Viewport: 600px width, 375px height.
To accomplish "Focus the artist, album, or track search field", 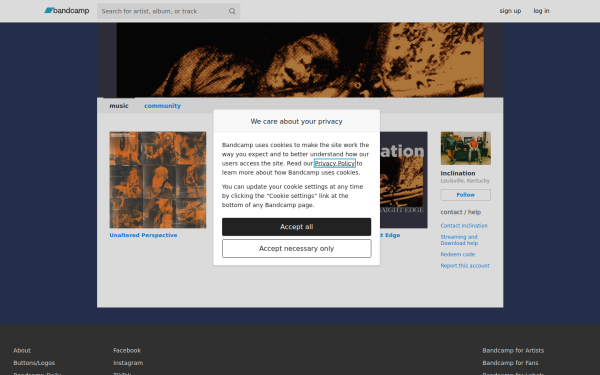I will (168, 11).
